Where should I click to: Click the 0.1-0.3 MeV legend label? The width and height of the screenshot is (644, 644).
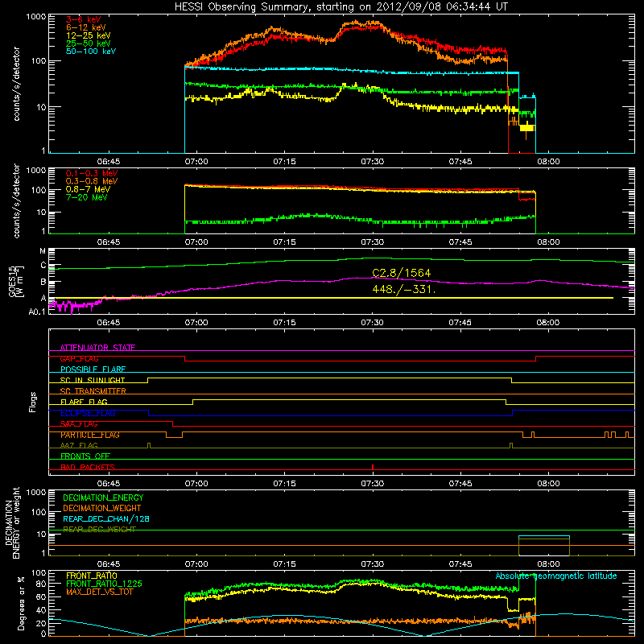[92, 173]
